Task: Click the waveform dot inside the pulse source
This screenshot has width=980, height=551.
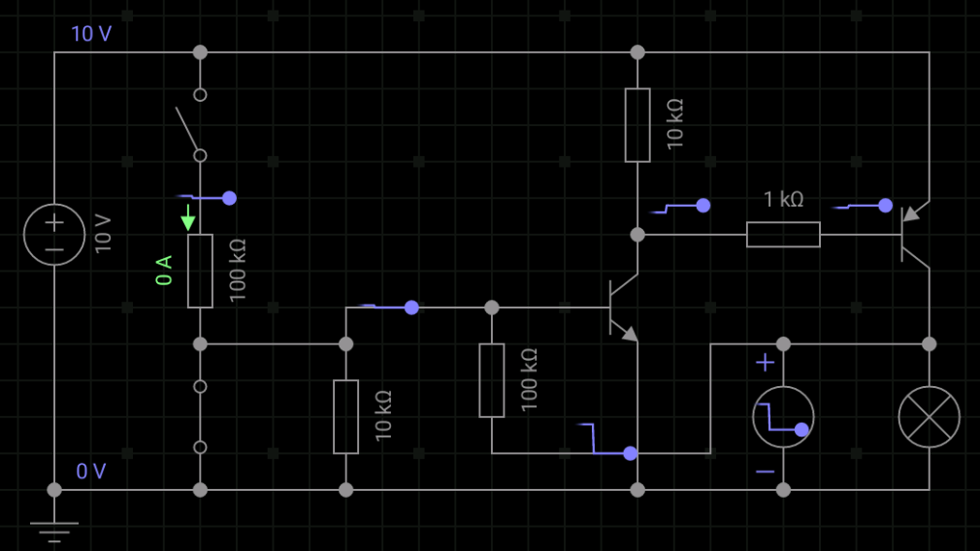Action: (x=801, y=429)
